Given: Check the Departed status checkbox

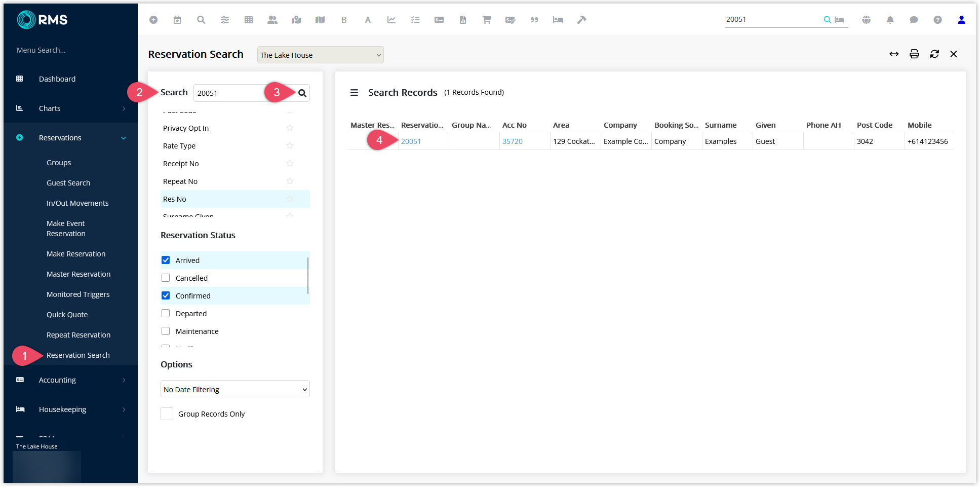Looking at the screenshot, I should [x=166, y=313].
